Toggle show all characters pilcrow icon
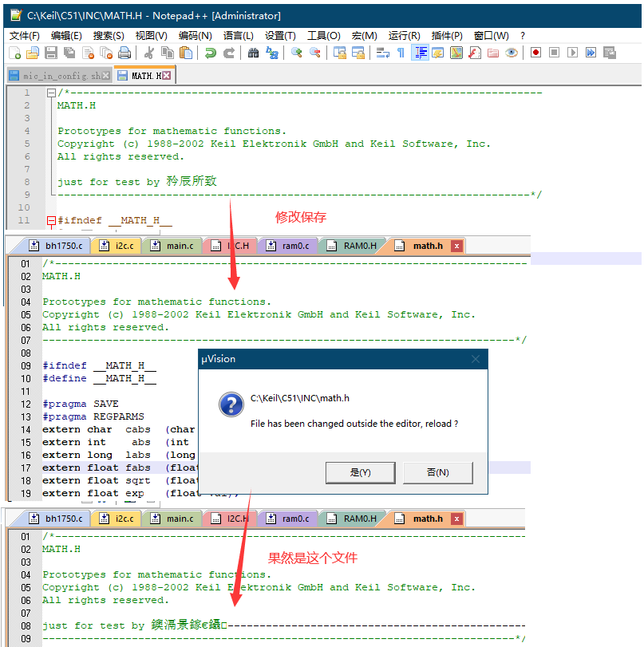 (x=401, y=53)
